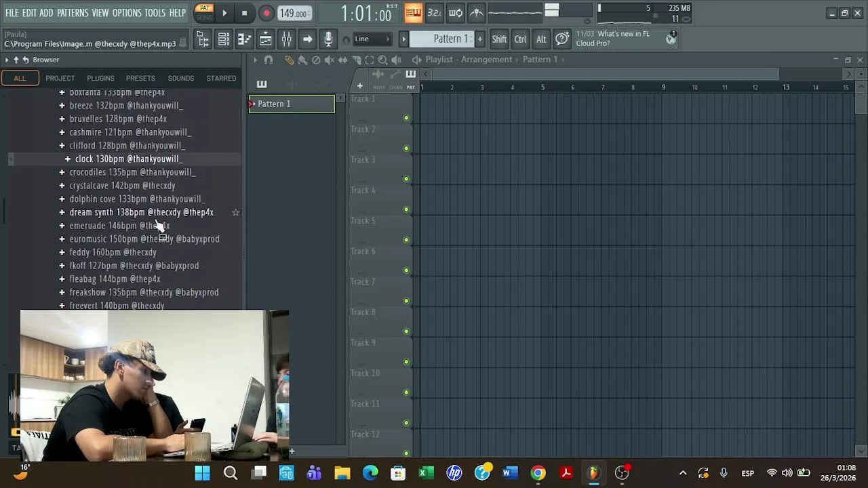Switch to the PLUGINS browser tab
Screen dimensions: 868x488
tap(100, 78)
